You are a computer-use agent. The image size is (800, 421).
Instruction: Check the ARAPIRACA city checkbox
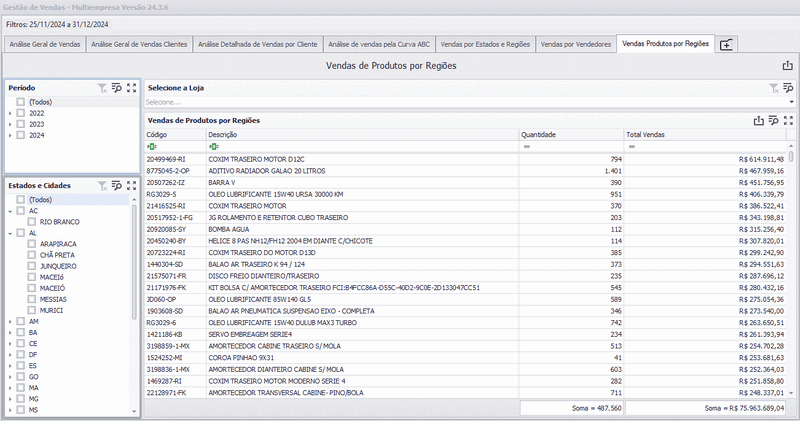(x=32, y=244)
